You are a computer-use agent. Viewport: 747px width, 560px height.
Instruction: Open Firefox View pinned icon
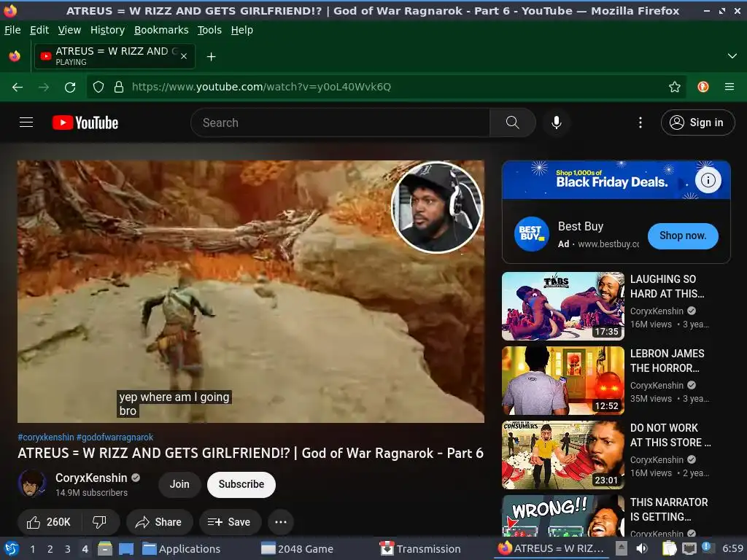15,56
